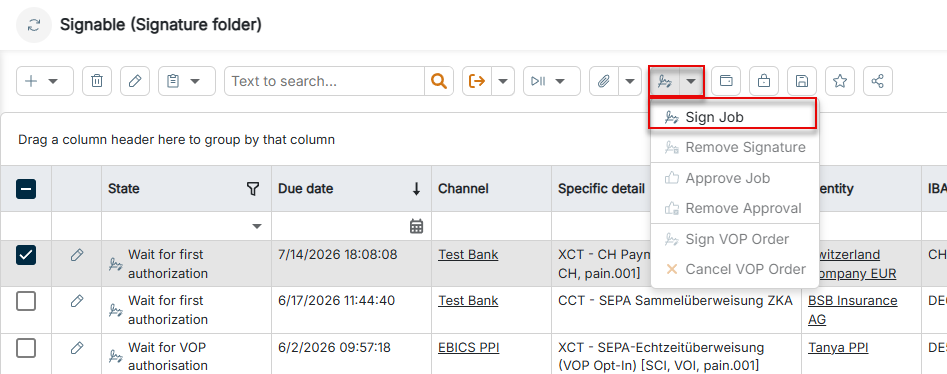Click the orange magnifier search button
The image size is (947, 374).
[439, 81]
